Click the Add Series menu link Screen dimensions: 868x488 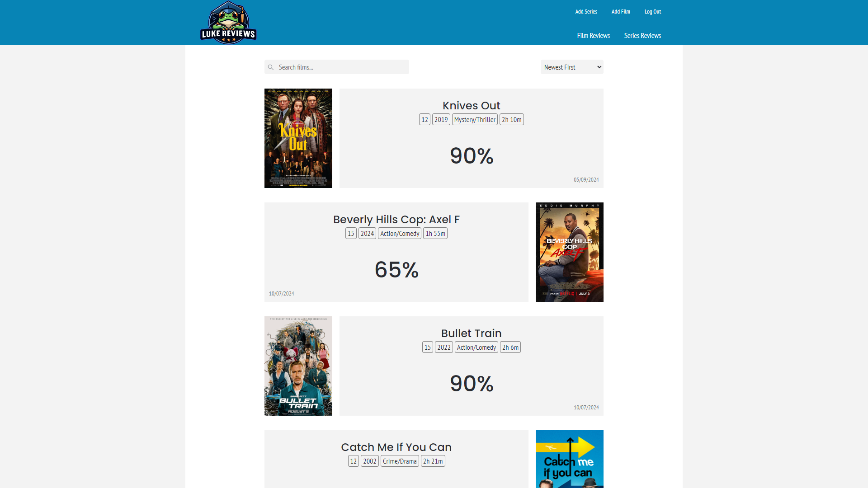(586, 11)
